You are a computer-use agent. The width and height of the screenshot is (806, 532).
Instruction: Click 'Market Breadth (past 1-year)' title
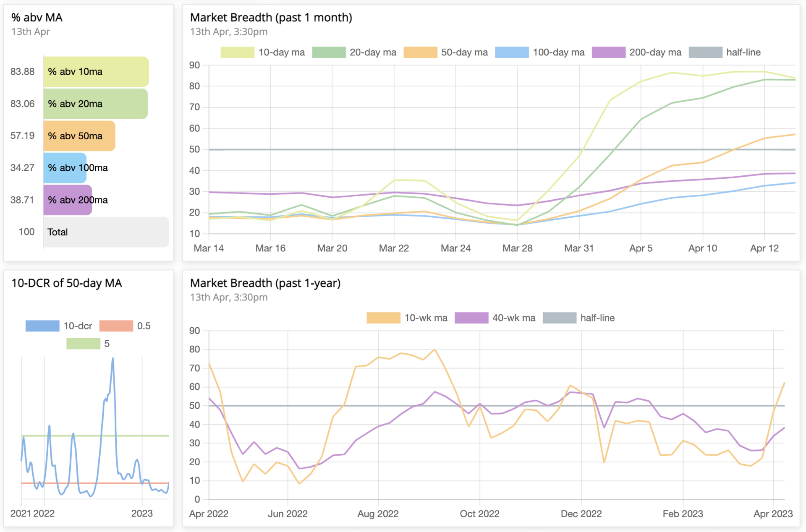265,283
